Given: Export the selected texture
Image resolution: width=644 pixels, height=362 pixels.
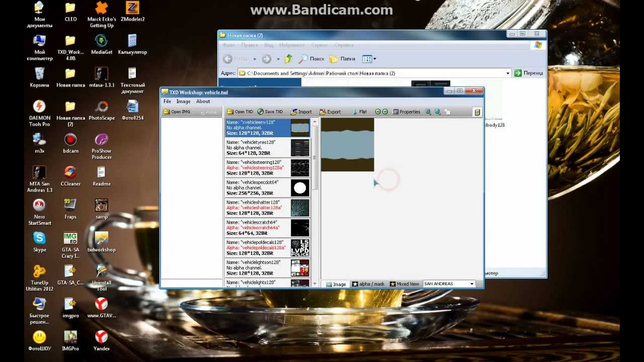Looking at the screenshot, I should click(330, 112).
